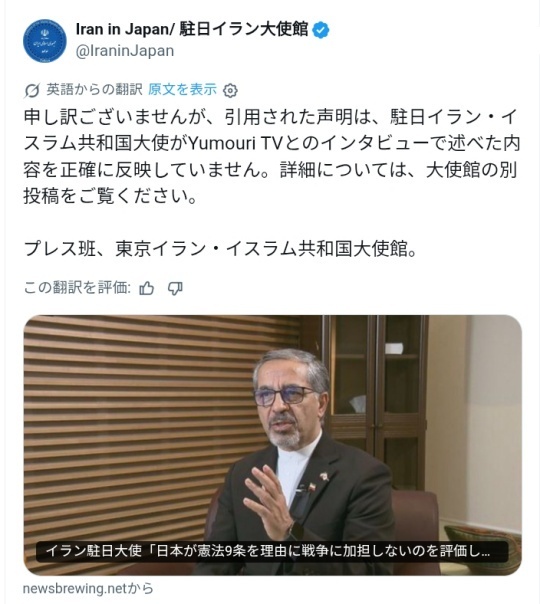Click the この翻訳を評価 label
This screenshot has width=540, height=604.
(77, 288)
